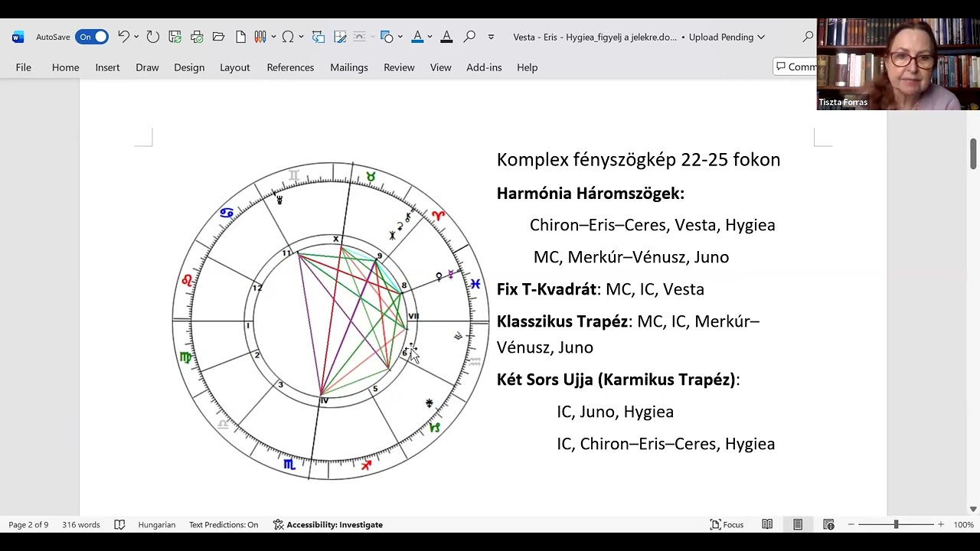Screen dimensions: 980x551
Task: Click Accessibility: Investigate
Action: coord(328,525)
